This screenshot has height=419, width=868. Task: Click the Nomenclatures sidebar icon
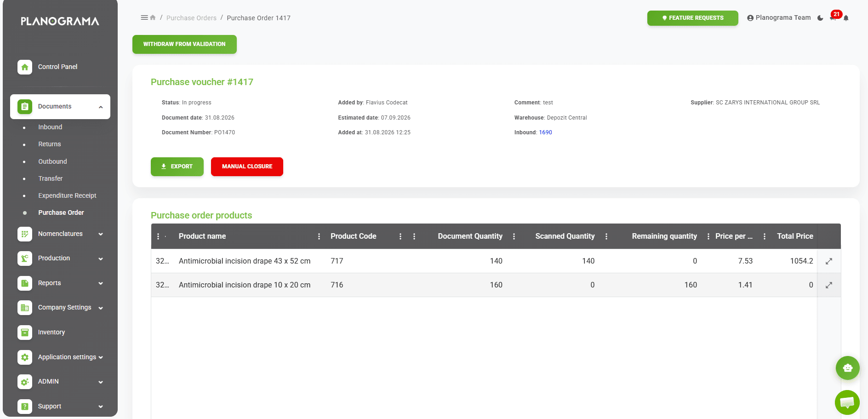[25, 234]
